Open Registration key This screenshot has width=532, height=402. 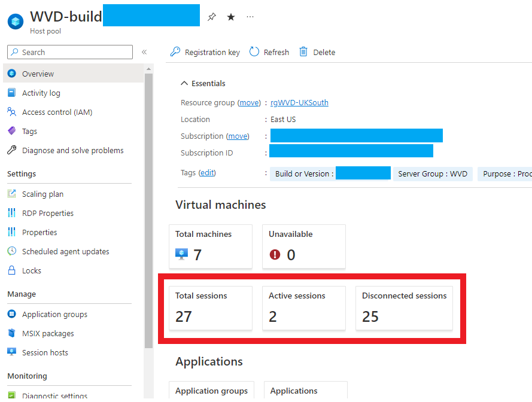tap(205, 52)
